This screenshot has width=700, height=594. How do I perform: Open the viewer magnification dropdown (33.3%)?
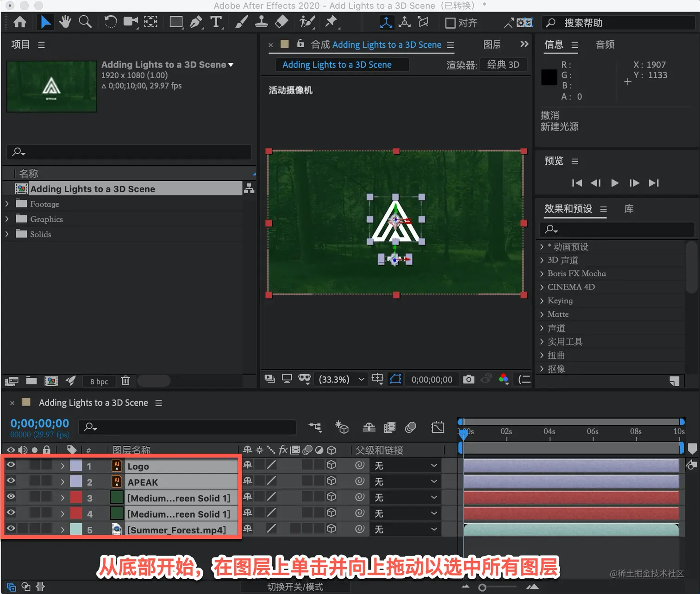click(342, 380)
